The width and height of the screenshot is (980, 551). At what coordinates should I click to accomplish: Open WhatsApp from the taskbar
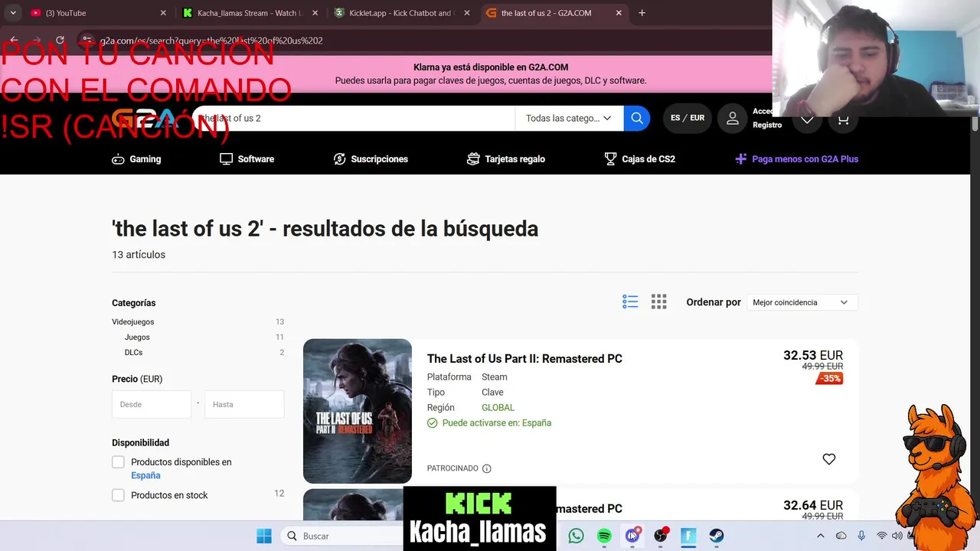click(576, 536)
